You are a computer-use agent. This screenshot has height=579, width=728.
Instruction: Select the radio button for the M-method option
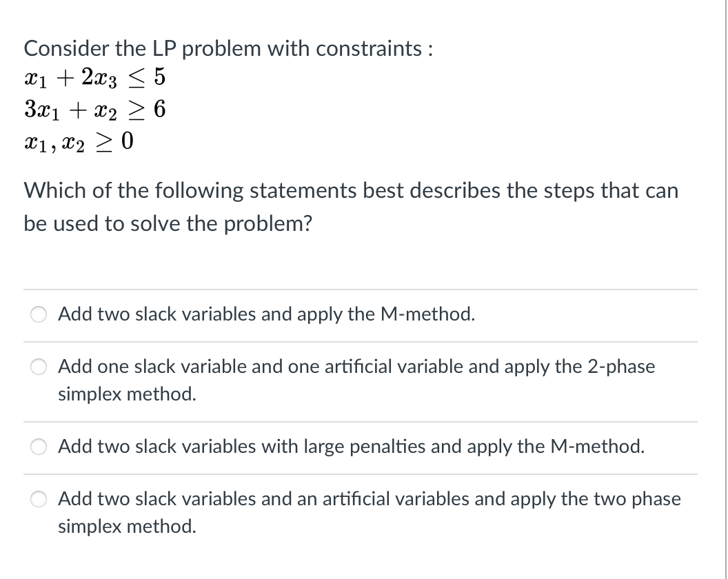click(39, 314)
